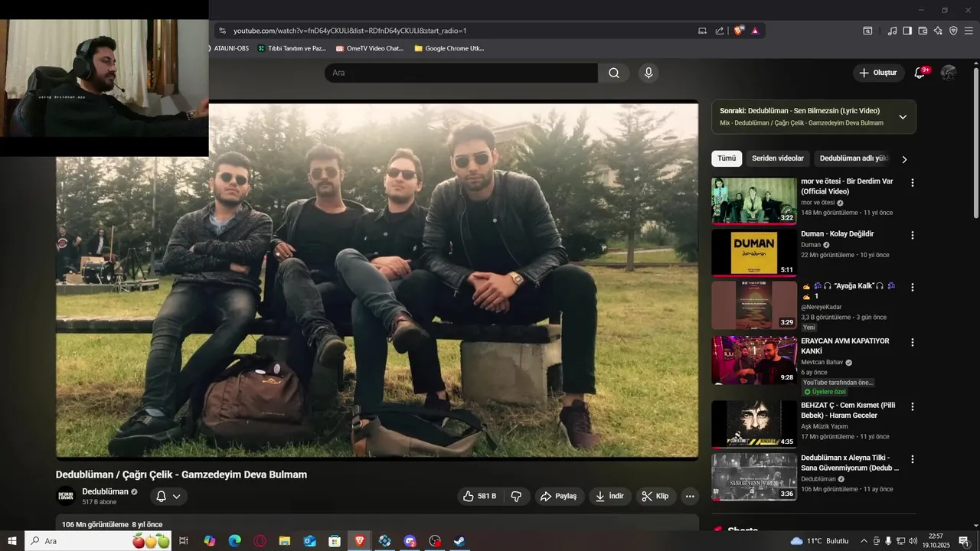The width and height of the screenshot is (980, 551).
Task: Open Microsoft Edge from the taskbar
Action: [234, 541]
